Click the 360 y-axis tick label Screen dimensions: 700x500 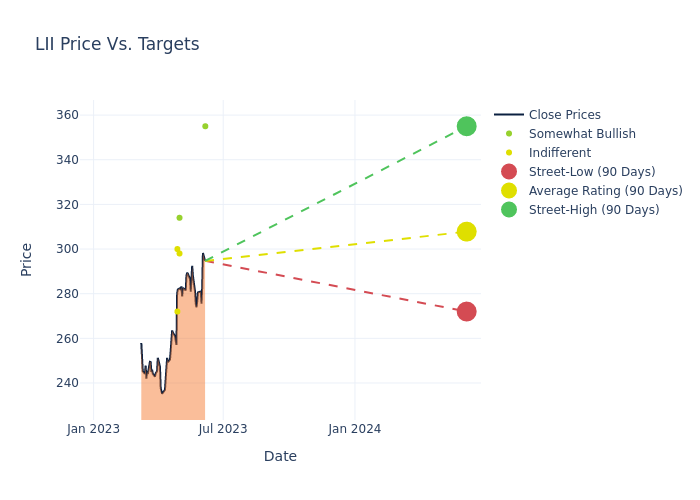point(66,115)
